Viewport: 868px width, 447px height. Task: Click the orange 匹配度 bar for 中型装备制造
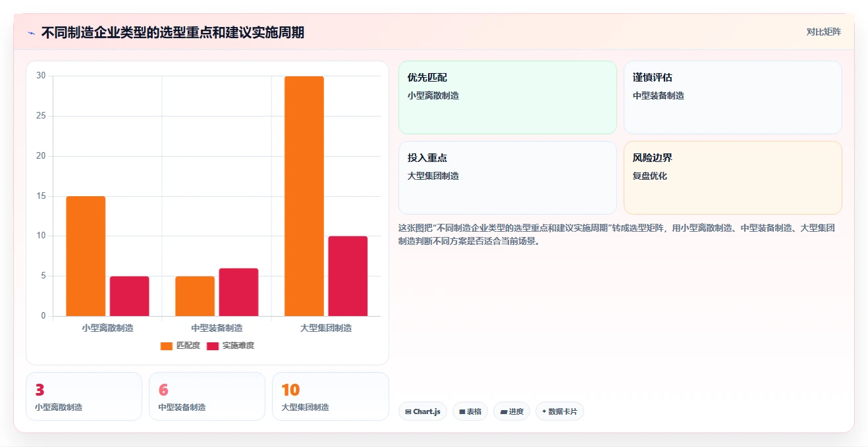(x=195, y=296)
